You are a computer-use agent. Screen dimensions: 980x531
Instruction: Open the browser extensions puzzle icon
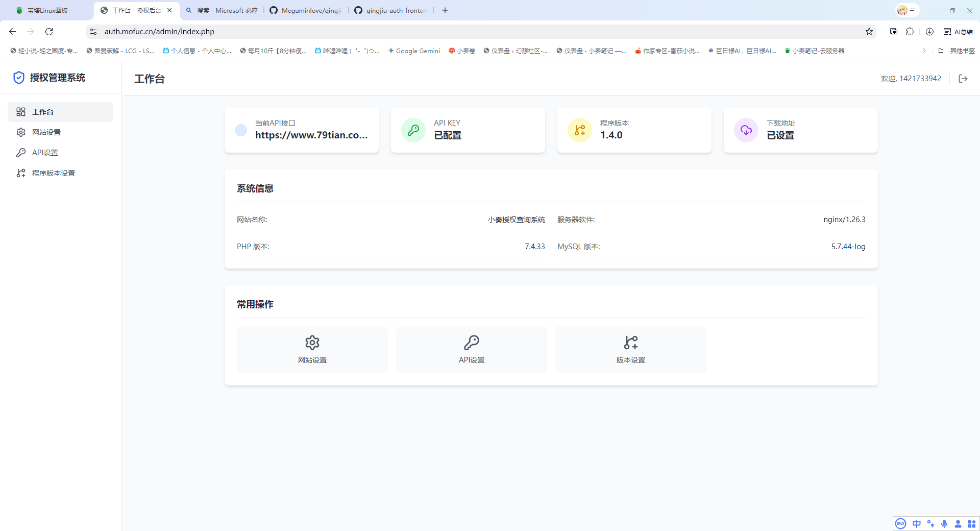tap(911, 31)
